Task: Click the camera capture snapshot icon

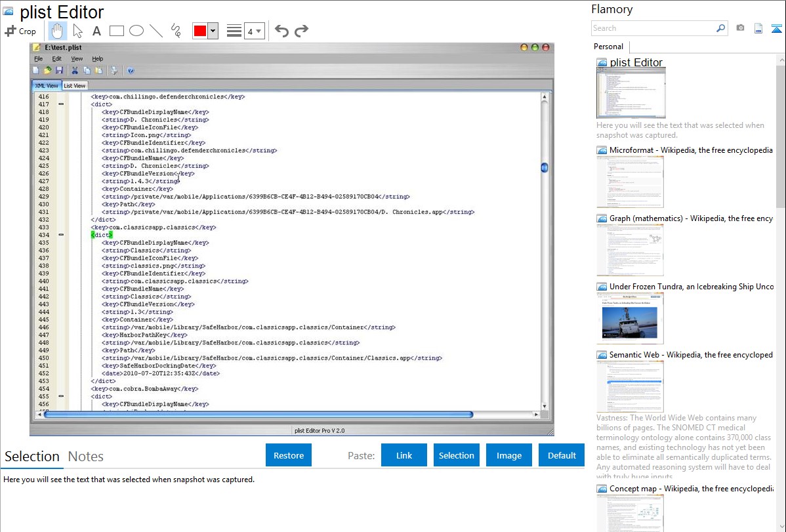Action: pos(740,28)
